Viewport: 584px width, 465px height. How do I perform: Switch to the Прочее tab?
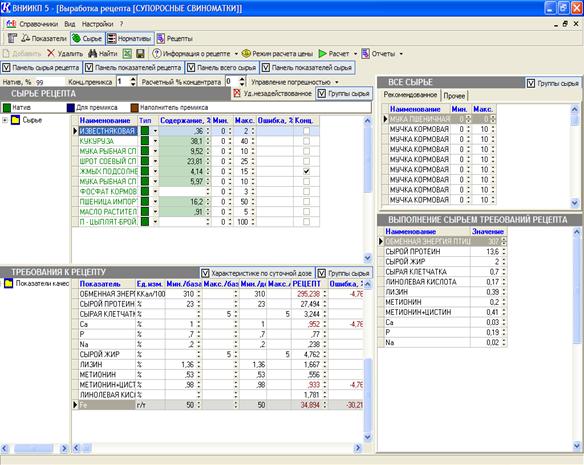(454, 96)
